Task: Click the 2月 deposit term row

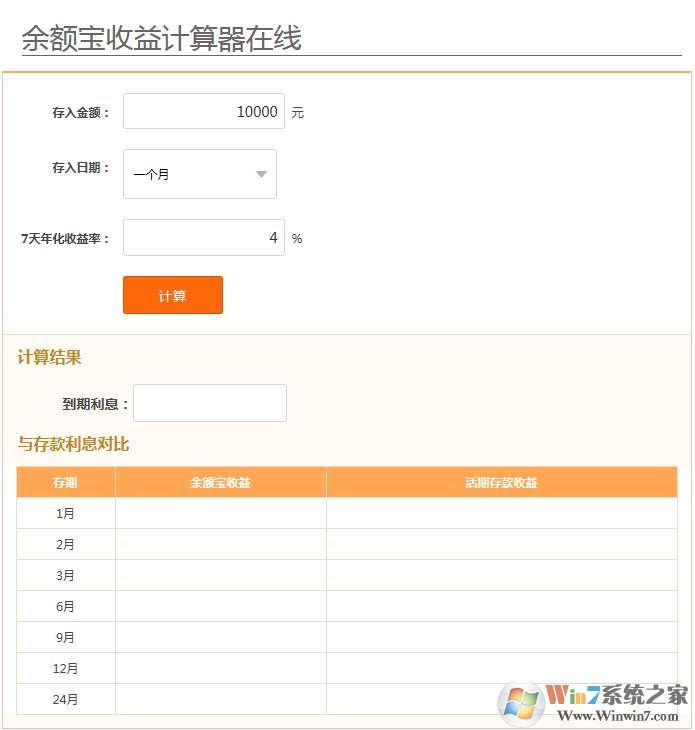Action: pyautogui.click(x=65, y=544)
